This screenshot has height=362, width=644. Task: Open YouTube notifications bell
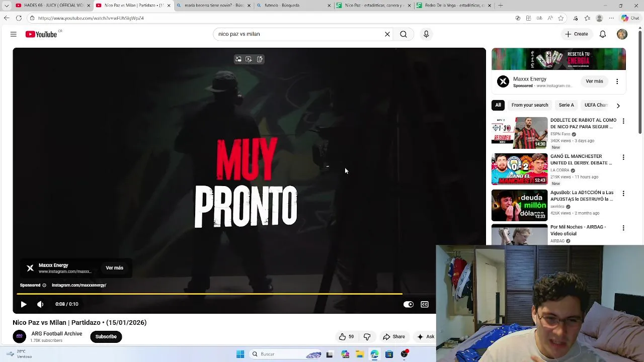603,34
